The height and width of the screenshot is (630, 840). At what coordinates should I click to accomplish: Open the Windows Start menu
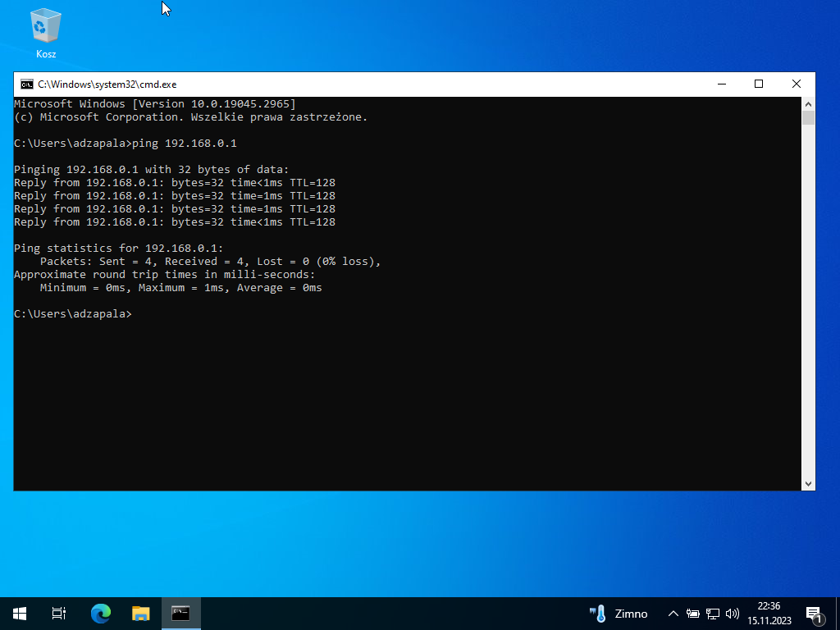click(20, 614)
